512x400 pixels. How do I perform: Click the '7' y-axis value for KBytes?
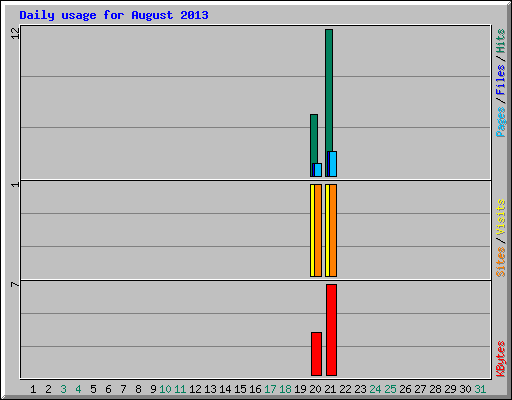pyautogui.click(x=15, y=284)
